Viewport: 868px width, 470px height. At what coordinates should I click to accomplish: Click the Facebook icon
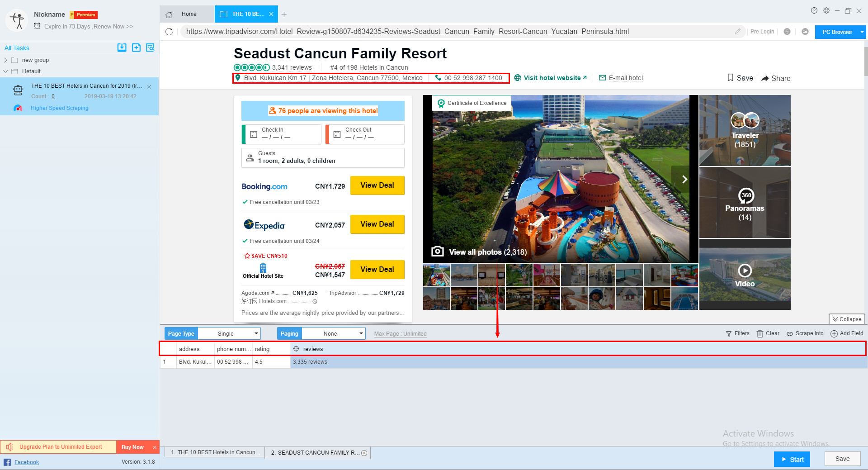click(x=7, y=462)
